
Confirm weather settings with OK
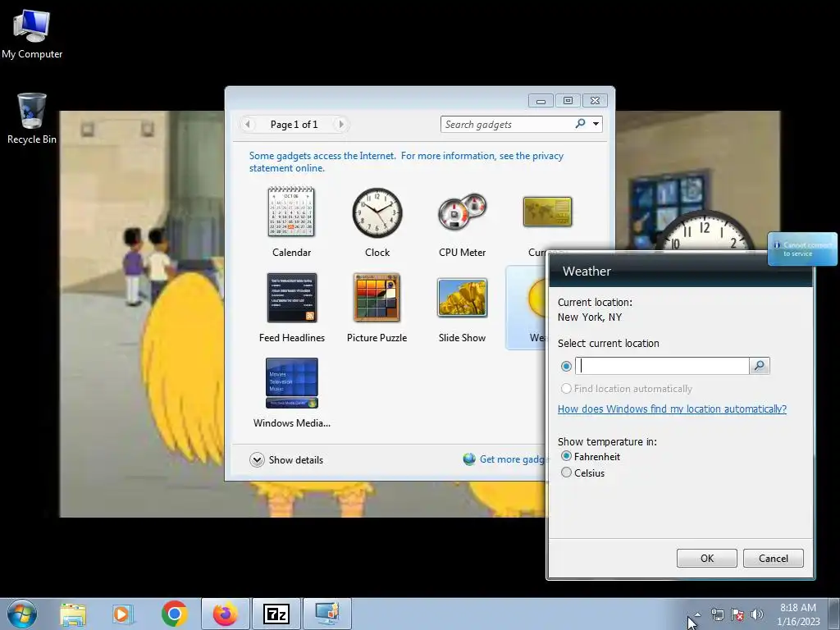coord(706,558)
